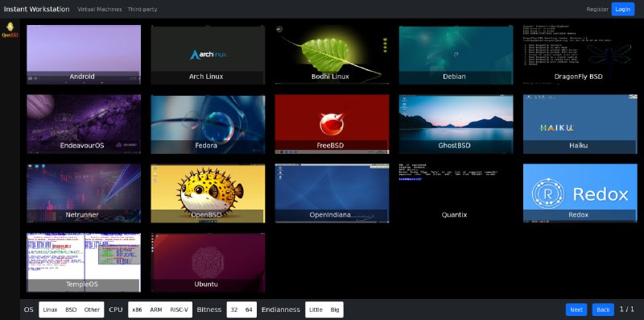
Task: Open the Ubuntu workstation tile
Action: (208, 263)
